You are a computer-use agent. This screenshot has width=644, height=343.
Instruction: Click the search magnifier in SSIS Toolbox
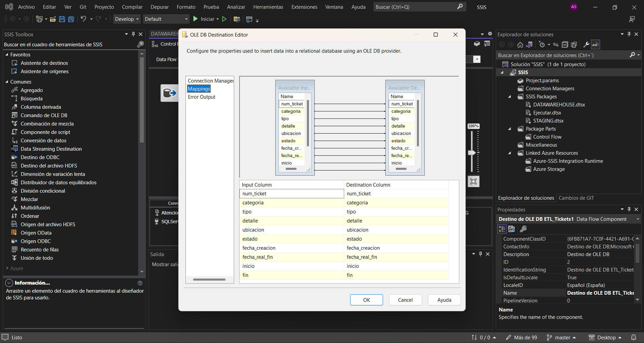pyautogui.click(x=140, y=44)
